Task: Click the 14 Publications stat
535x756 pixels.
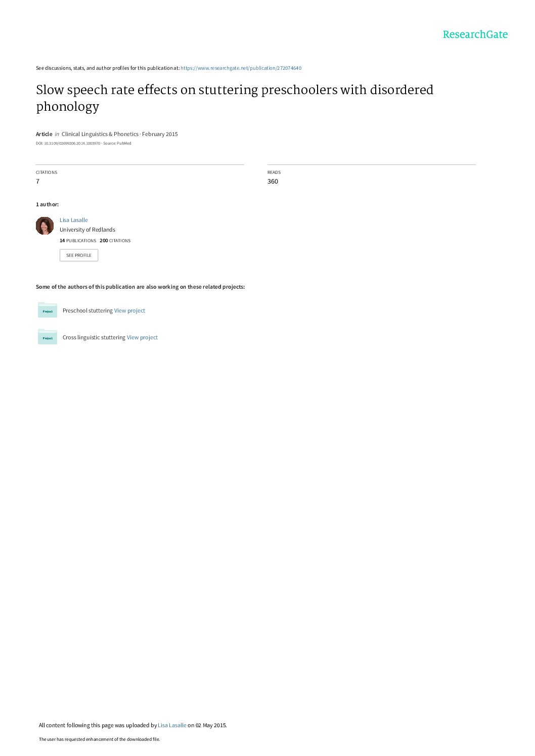Action: [78, 241]
